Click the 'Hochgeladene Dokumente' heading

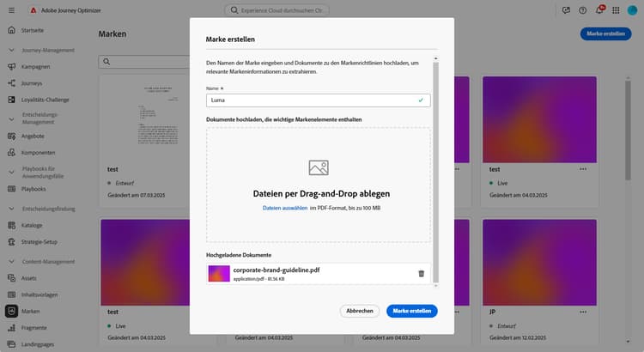click(239, 255)
